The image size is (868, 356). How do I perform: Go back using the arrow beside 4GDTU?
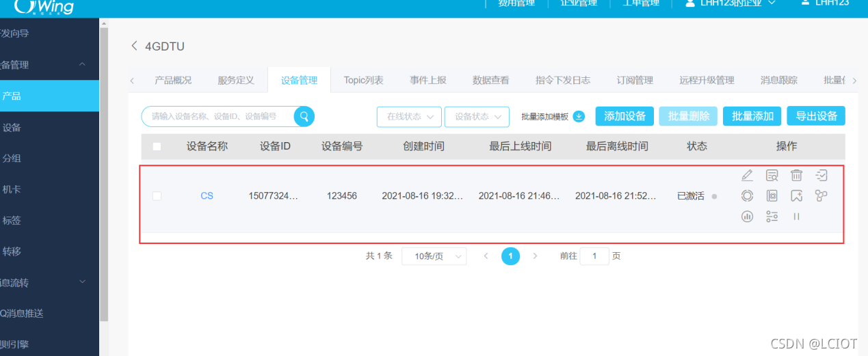click(134, 46)
